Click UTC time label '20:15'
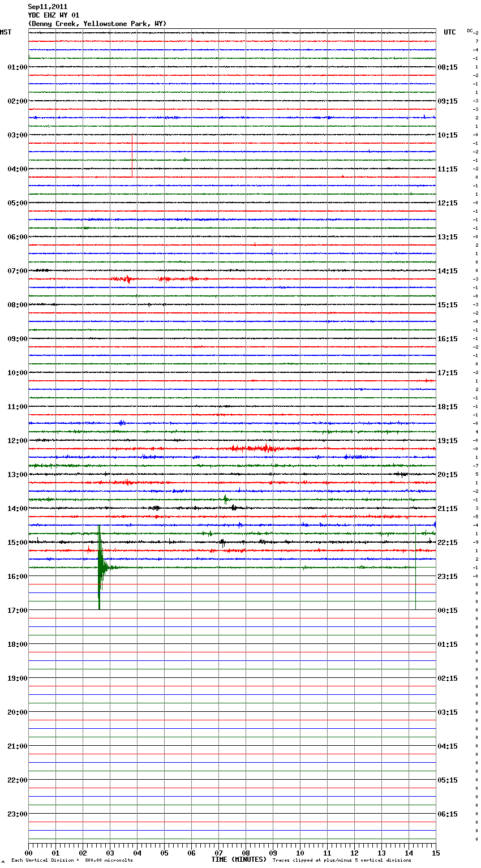 point(448,475)
